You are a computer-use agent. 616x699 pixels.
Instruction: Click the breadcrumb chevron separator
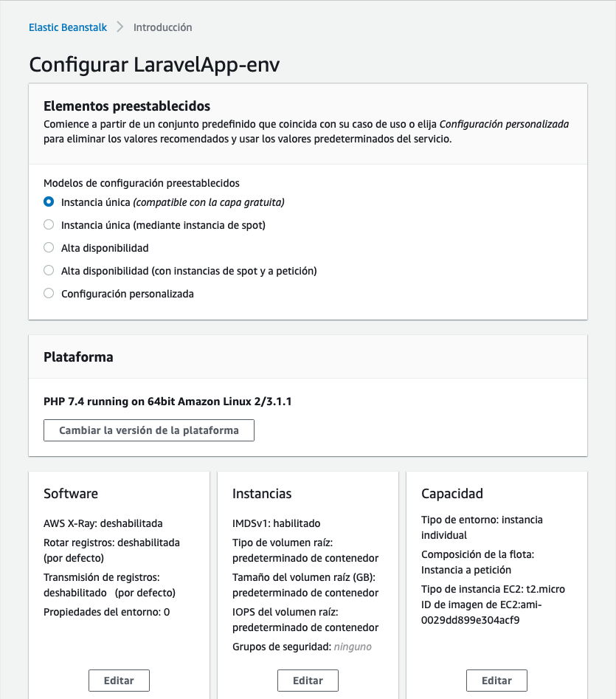click(x=120, y=27)
